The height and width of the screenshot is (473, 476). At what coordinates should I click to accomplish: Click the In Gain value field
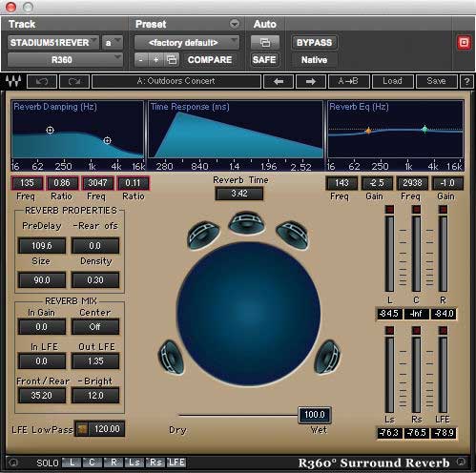42,327
